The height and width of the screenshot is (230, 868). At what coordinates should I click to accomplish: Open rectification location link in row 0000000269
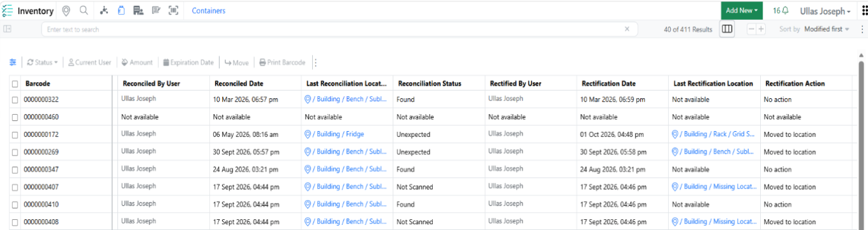click(x=714, y=152)
